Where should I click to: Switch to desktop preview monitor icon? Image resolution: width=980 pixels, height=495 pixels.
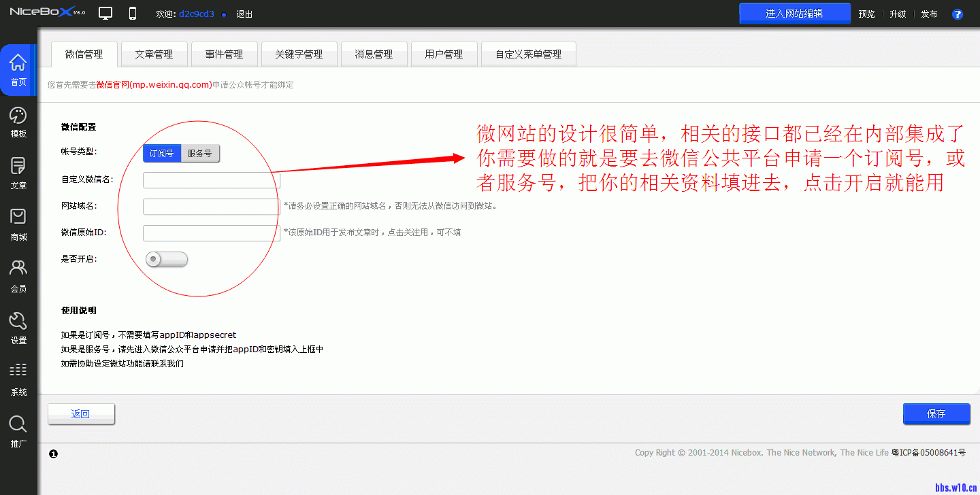pyautogui.click(x=105, y=12)
